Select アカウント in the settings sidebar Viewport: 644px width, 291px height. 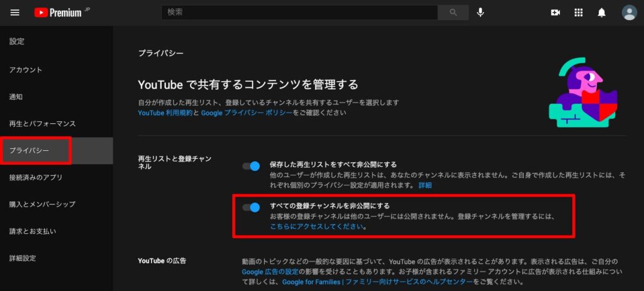(26, 70)
